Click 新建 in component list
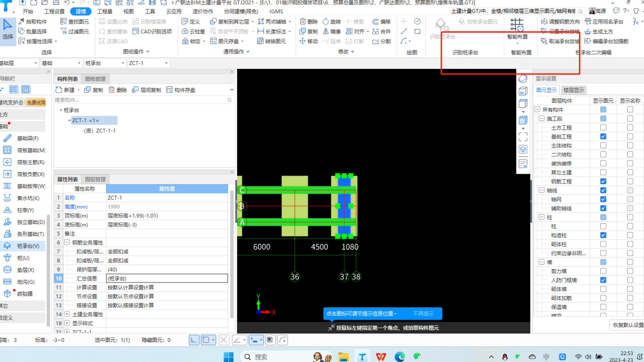 point(65,90)
